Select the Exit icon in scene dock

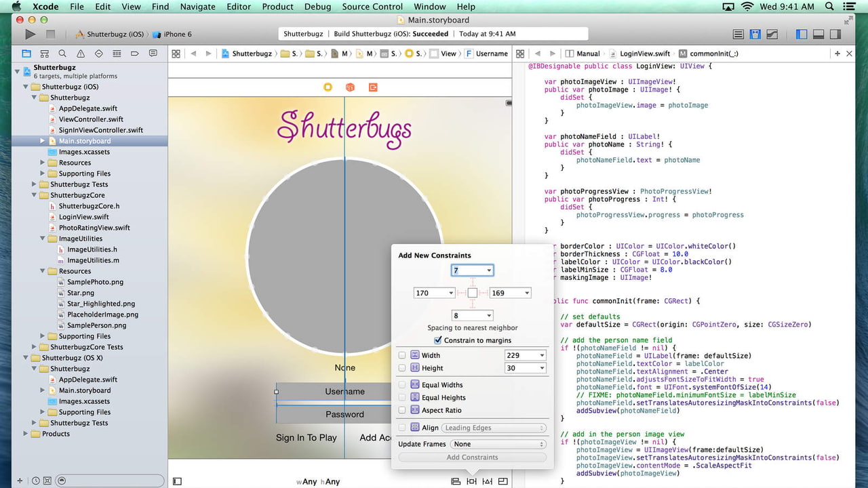pos(372,87)
